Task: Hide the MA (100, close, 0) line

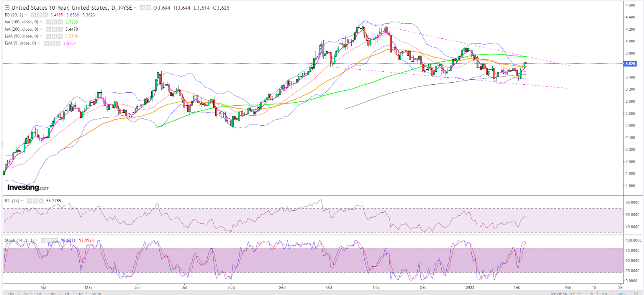Action: pyautogui.click(x=48, y=22)
